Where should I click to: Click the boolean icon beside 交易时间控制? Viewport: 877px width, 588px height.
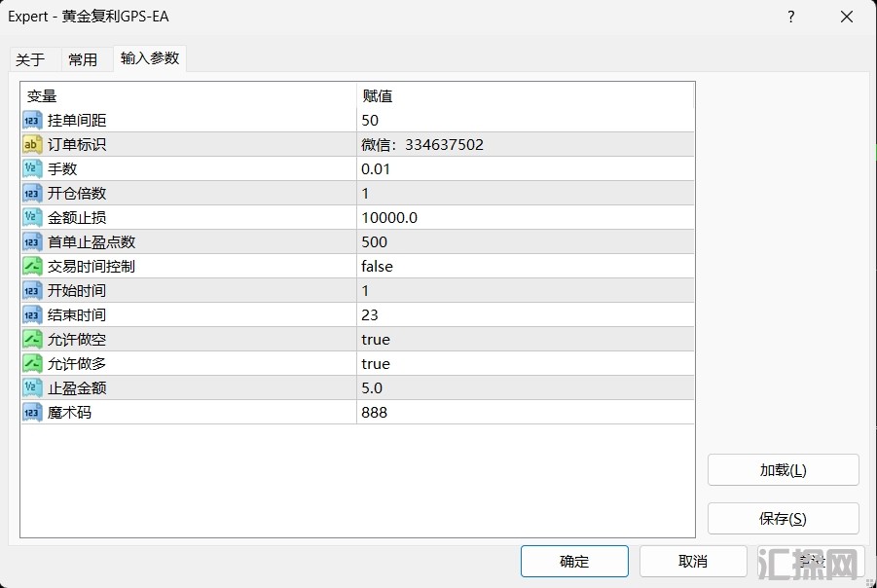[32, 267]
